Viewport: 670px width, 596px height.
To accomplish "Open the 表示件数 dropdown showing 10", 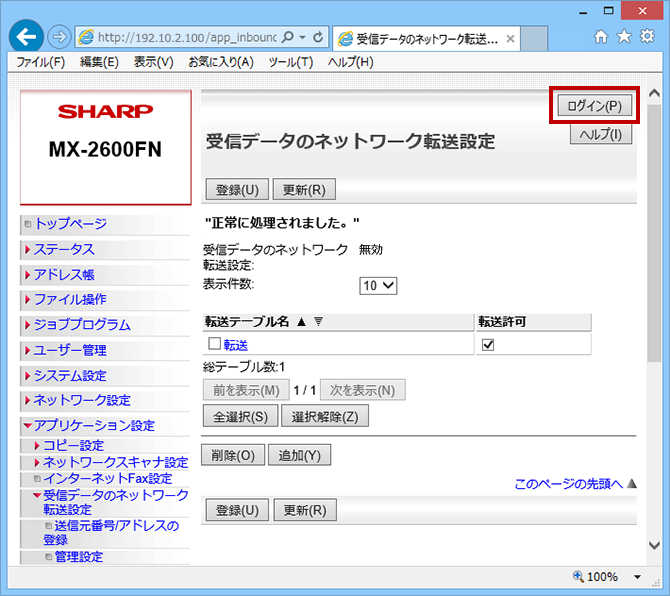I will (x=378, y=285).
